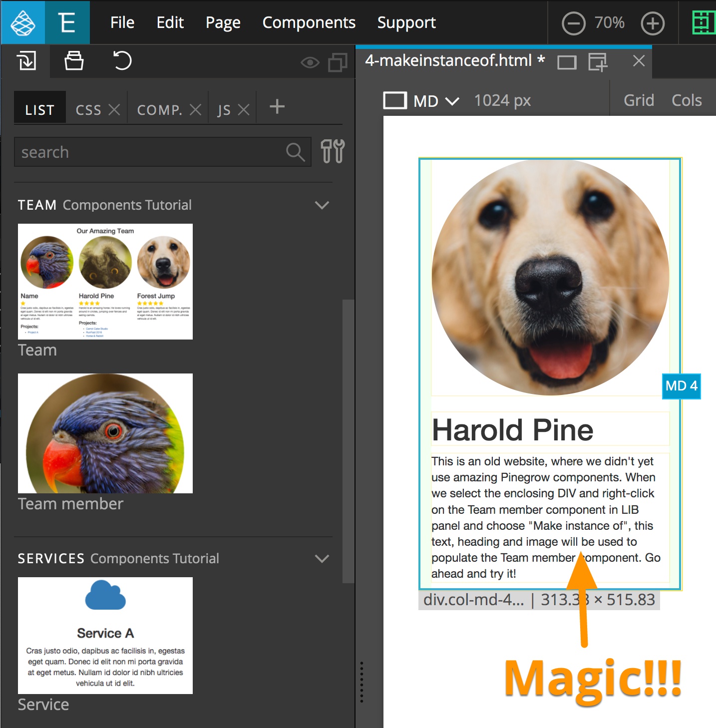716x728 pixels.
Task: Open the File menu
Action: [122, 22]
